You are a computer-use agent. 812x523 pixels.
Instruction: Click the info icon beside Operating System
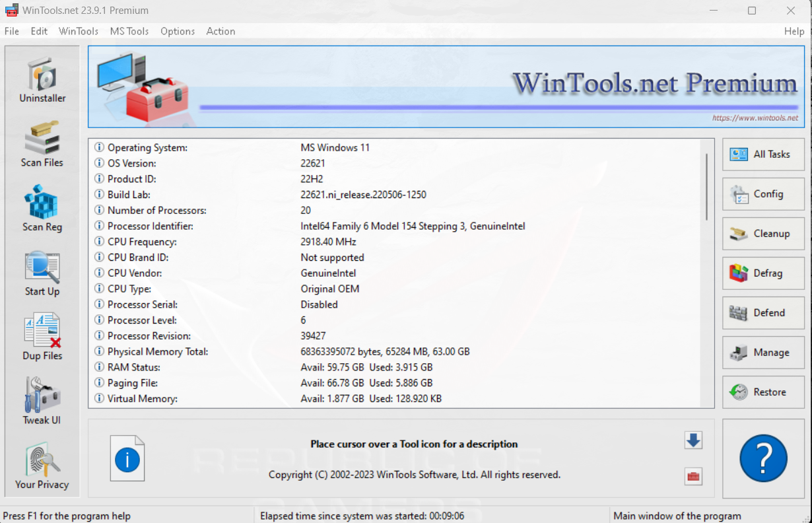[100, 148]
